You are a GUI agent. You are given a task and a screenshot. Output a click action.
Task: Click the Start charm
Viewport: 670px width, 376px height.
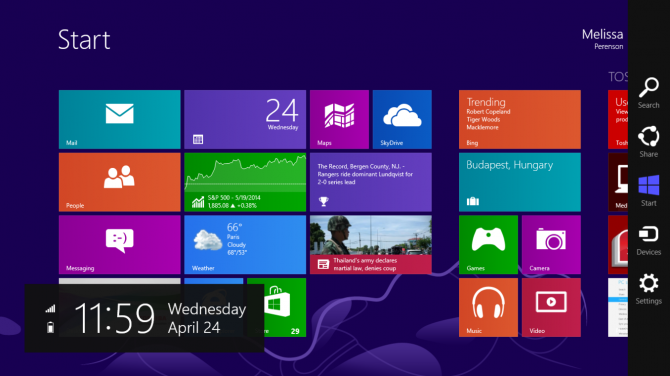649,191
